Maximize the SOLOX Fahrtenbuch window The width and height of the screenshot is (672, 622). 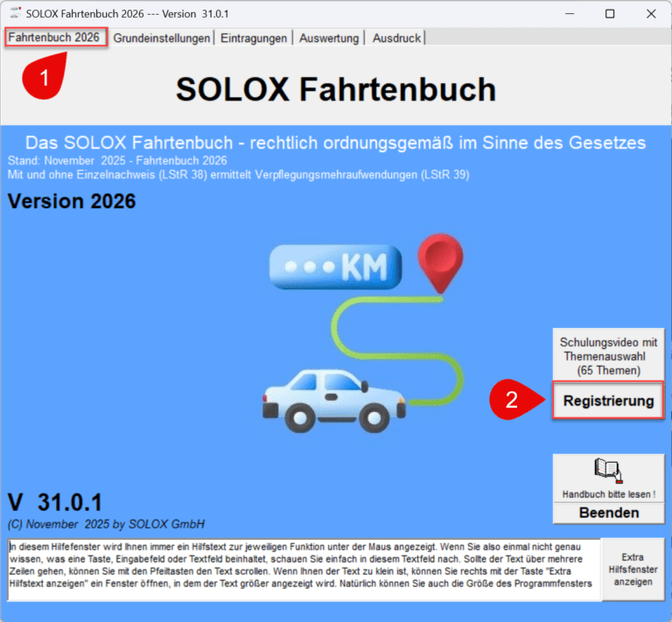point(610,13)
